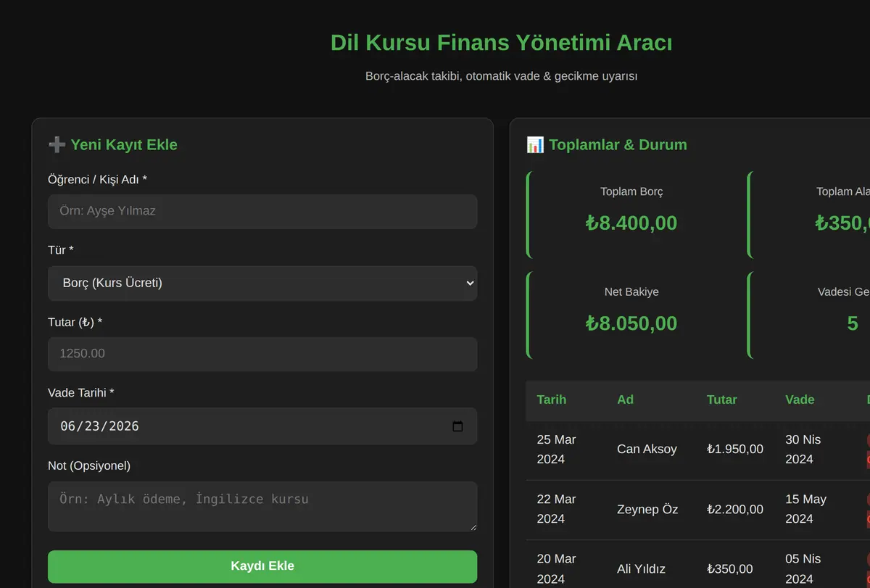Viewport: 870px width, 588px height.
Task: Click the Tutar column header
Action: click(722, 399)
